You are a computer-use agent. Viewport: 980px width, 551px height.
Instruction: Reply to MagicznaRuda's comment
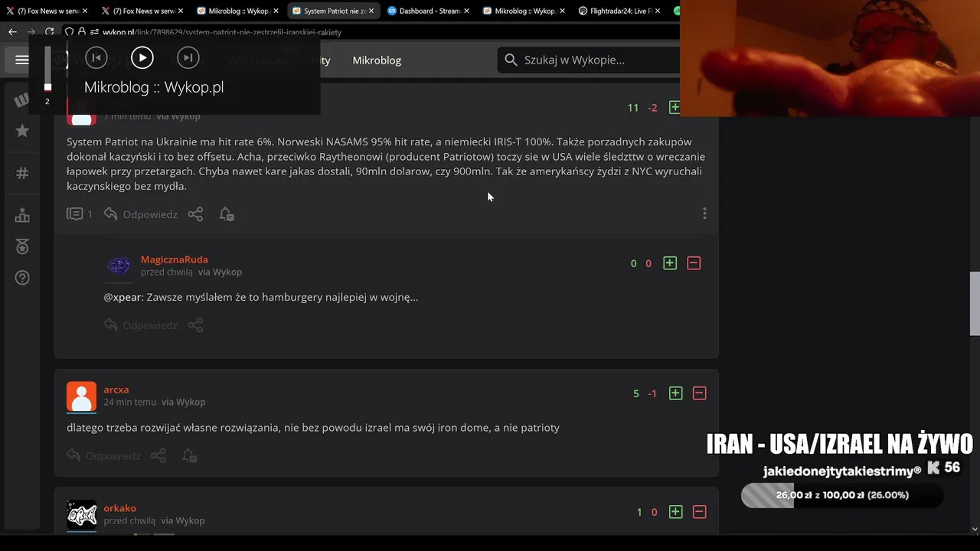coord(141,325)
